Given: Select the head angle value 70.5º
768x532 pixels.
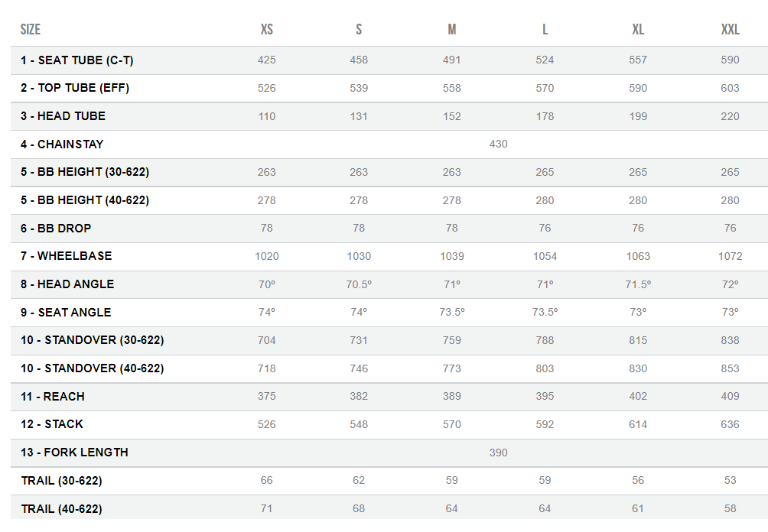Looking at the screenshot, I should tap(359, 284).
